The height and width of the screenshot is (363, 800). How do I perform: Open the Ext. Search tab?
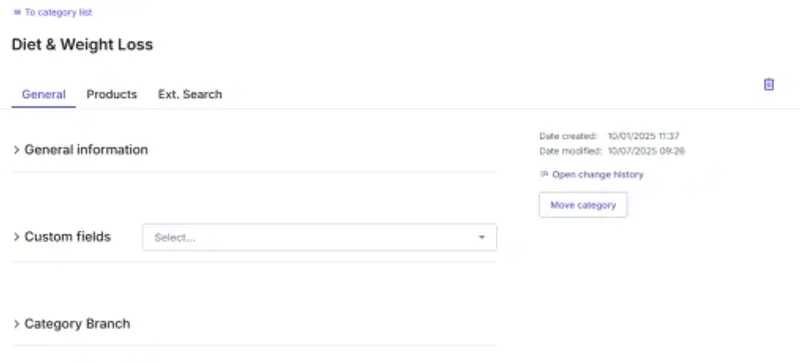[x=190, y=94]
